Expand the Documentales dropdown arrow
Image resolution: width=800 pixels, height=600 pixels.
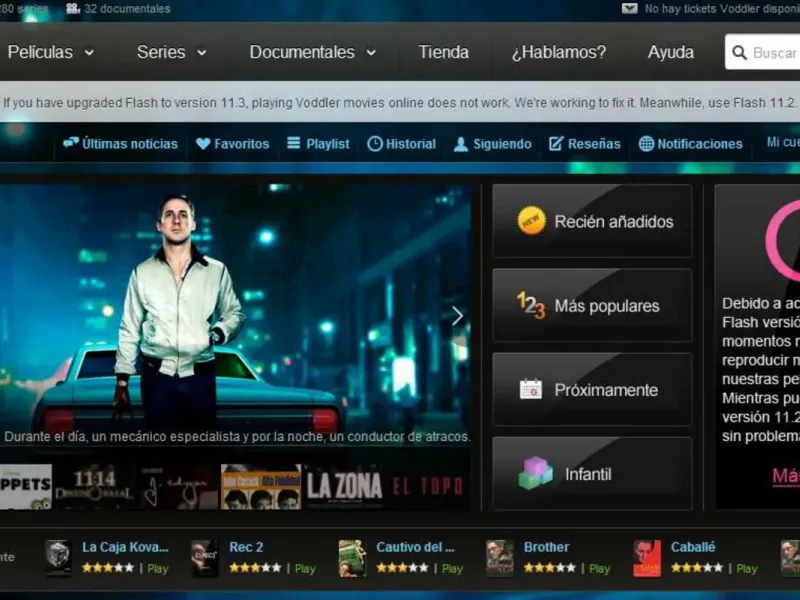tap(371, 52)
